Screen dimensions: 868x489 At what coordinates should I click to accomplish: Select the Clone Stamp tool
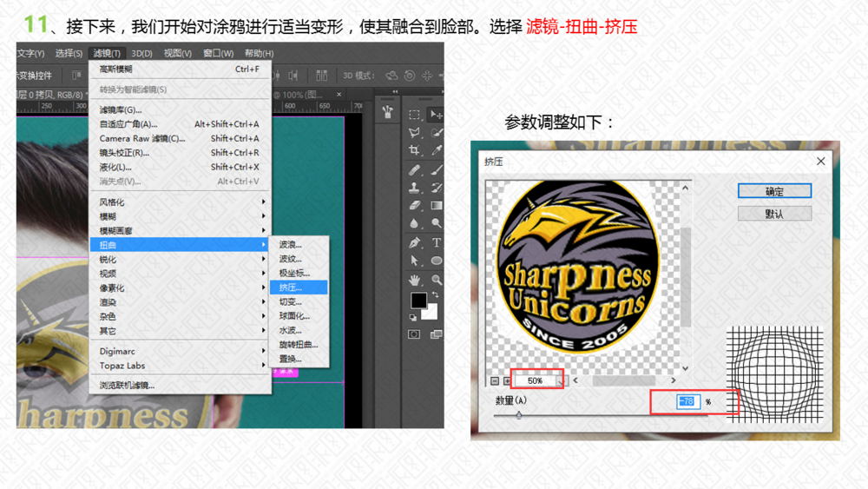[414, 188]
